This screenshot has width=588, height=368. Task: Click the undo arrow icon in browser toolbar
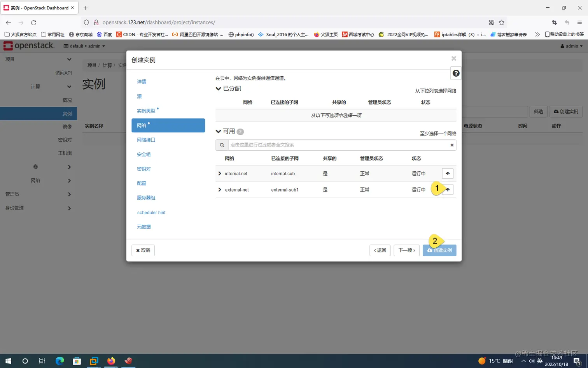(x=567, y=23)
